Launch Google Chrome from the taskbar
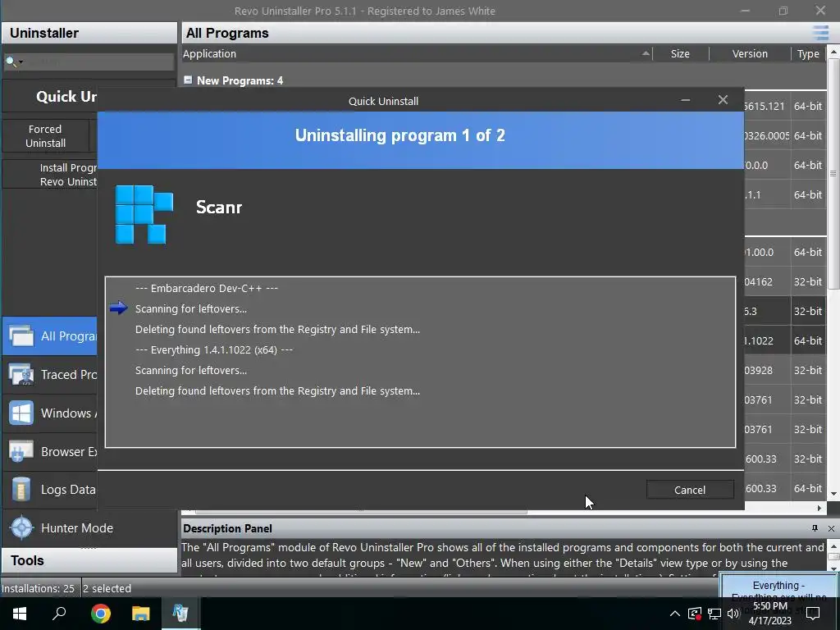The width and height of the screenshot is (840, 630). pyautogui.click(x=100, y=614)
